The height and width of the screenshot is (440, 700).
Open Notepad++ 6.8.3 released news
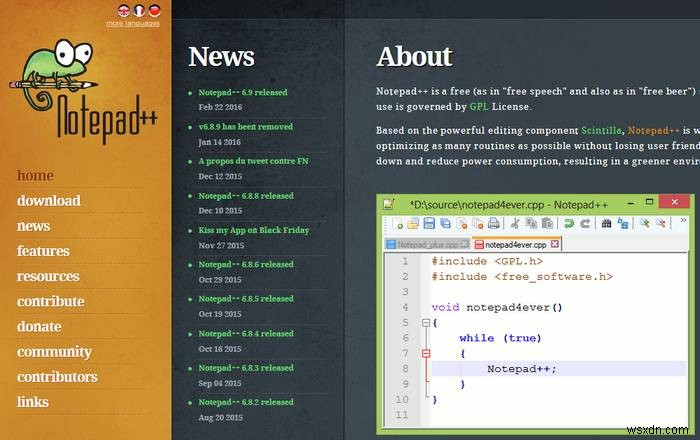coord(246,368)
